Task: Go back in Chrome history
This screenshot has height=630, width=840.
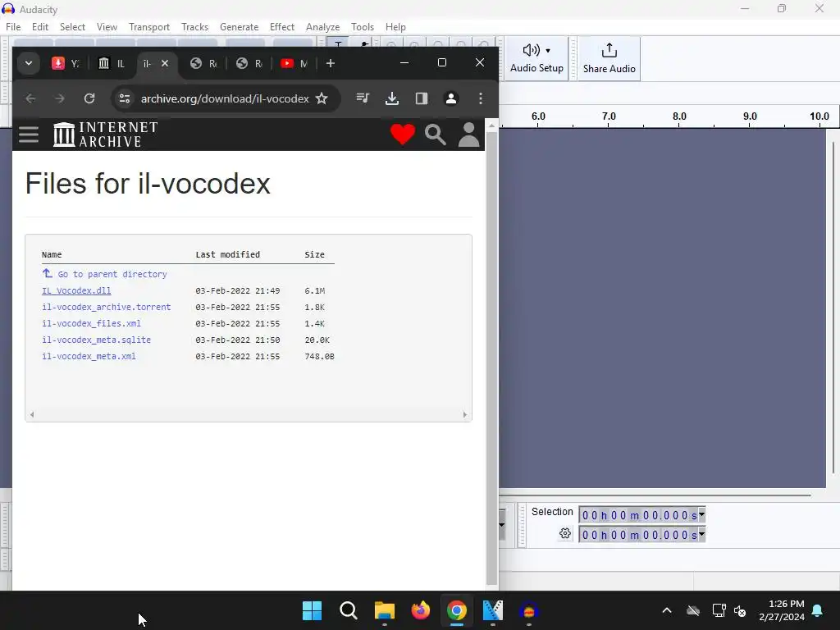Action: (x=30, y=98)
